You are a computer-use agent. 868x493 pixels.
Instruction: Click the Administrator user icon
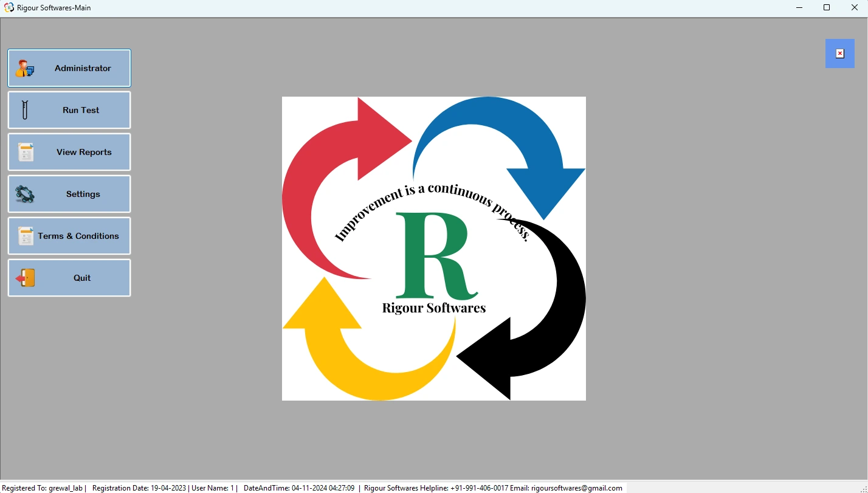pos(25,68)
